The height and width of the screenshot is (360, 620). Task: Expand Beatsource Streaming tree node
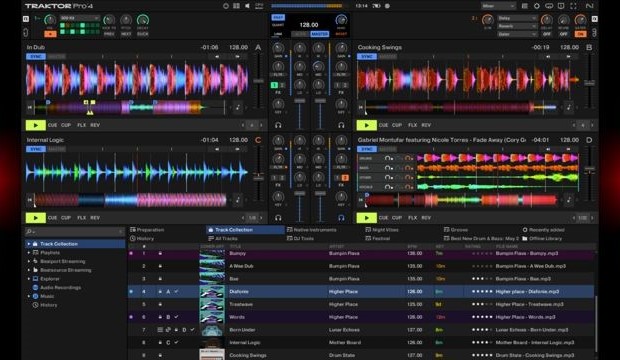pos(28,270)
